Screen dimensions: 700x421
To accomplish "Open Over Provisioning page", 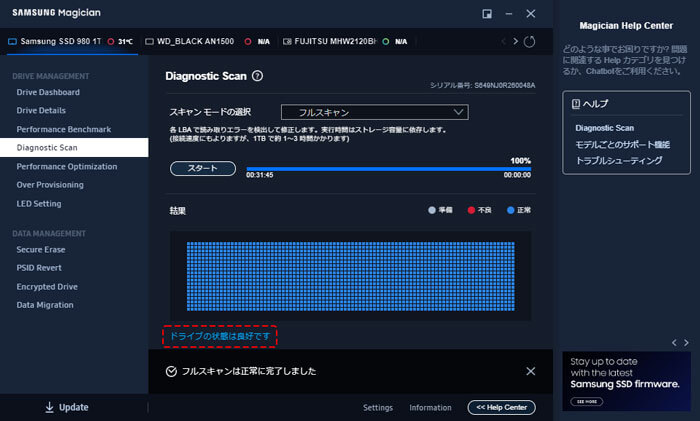I will click(x=50, y=185).
